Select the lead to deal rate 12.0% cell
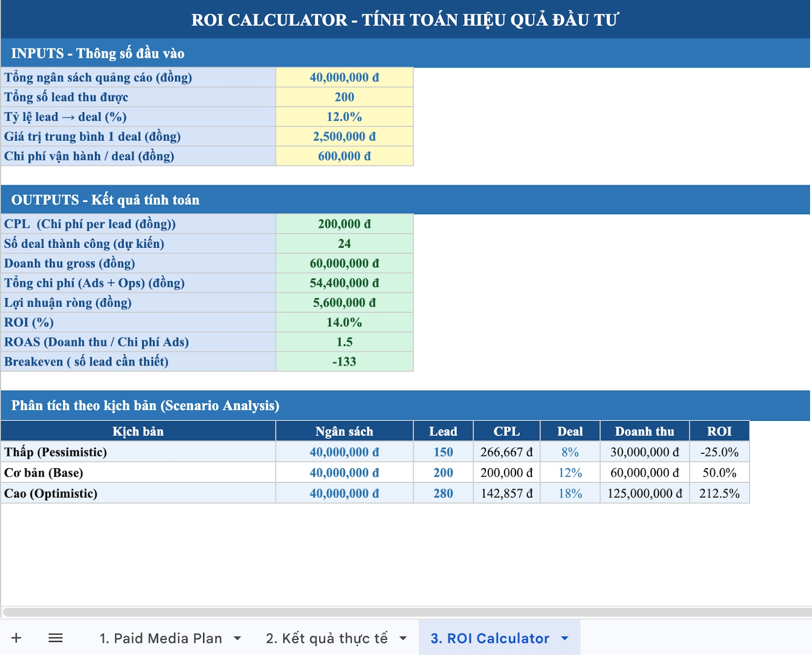Viewport: 812px width, 655px height. click(x=344, y=117)
